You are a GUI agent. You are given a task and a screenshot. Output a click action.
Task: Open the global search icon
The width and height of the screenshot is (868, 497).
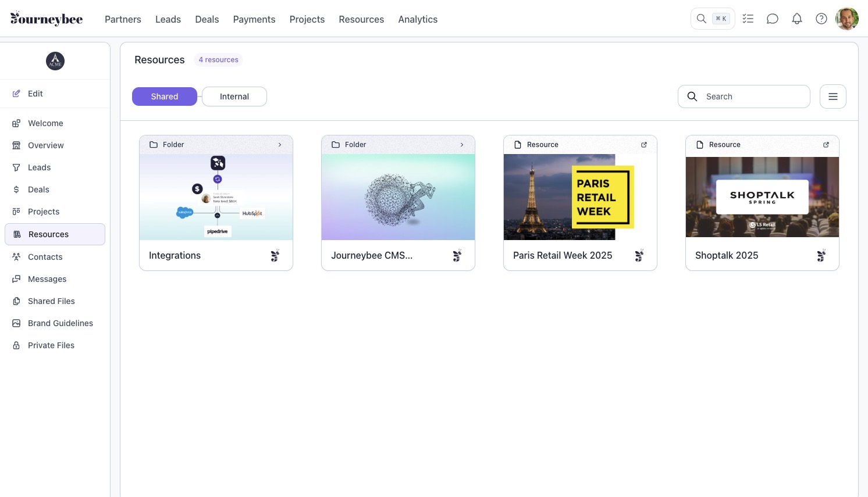coord(702,19)
